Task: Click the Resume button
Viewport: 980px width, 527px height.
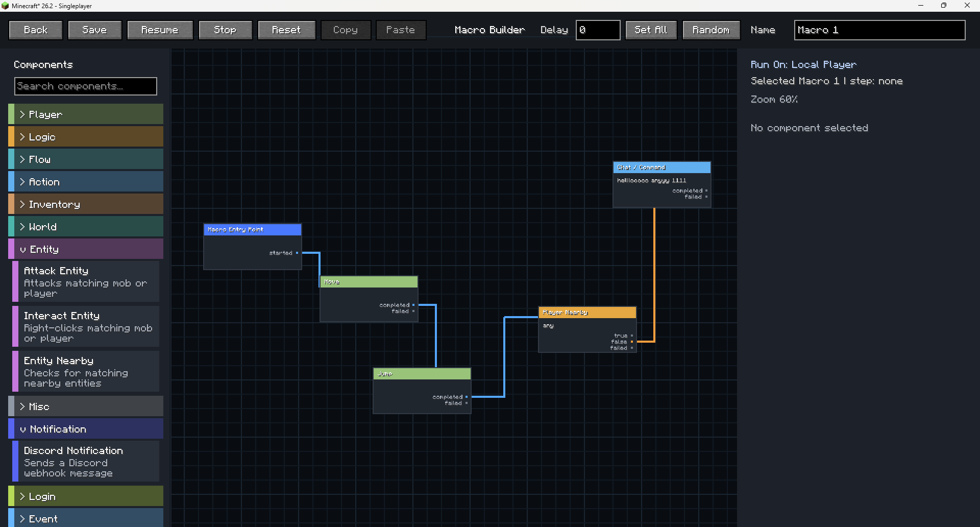Action: click(x=160, y=30)
